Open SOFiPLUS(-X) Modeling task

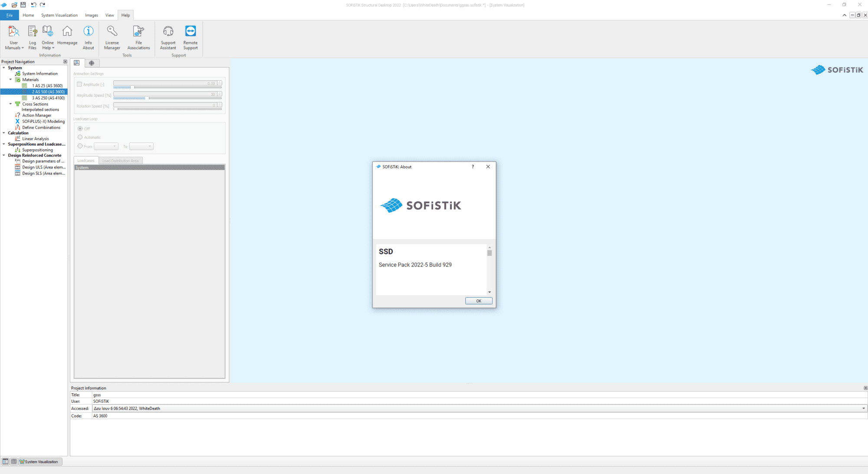(43, 121)
